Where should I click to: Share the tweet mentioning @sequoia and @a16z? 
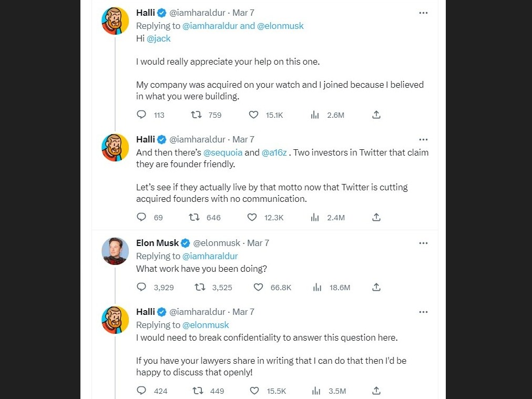point(376,217)
